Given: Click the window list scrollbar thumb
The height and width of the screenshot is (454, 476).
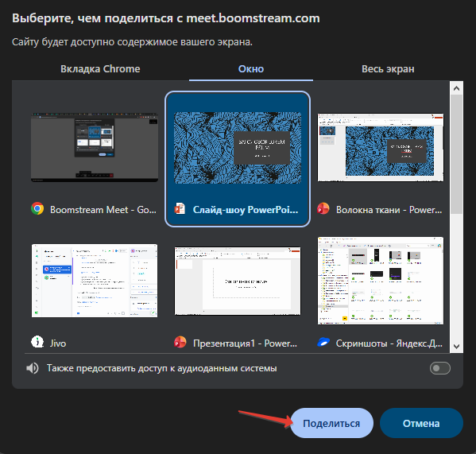Looking at the screenshot, I should click(456, 154).
